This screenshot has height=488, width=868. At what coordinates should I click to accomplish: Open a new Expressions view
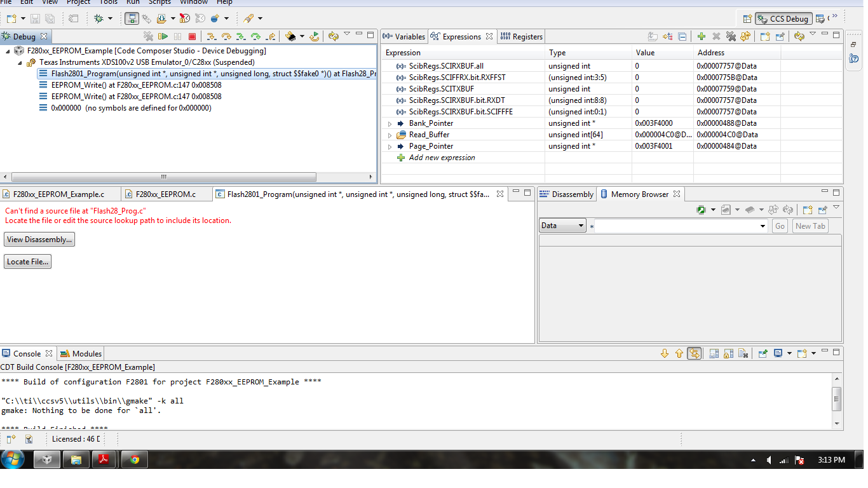[764, 37]
